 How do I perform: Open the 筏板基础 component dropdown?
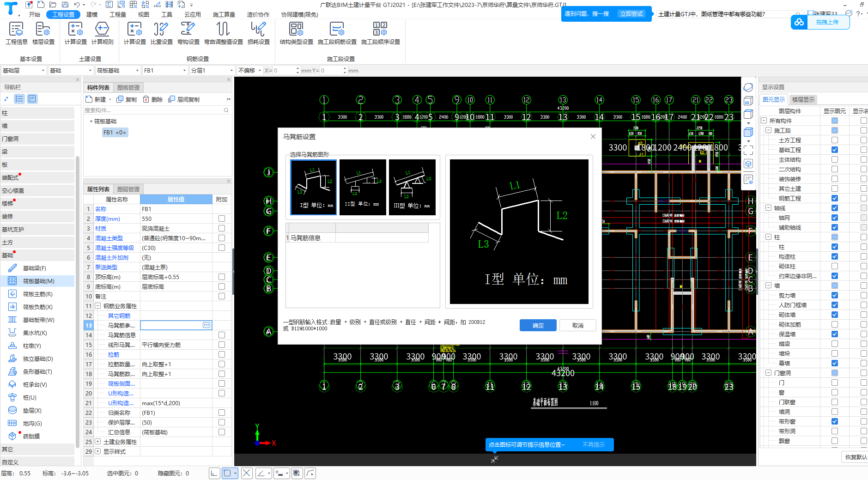[x=118, y=71]
